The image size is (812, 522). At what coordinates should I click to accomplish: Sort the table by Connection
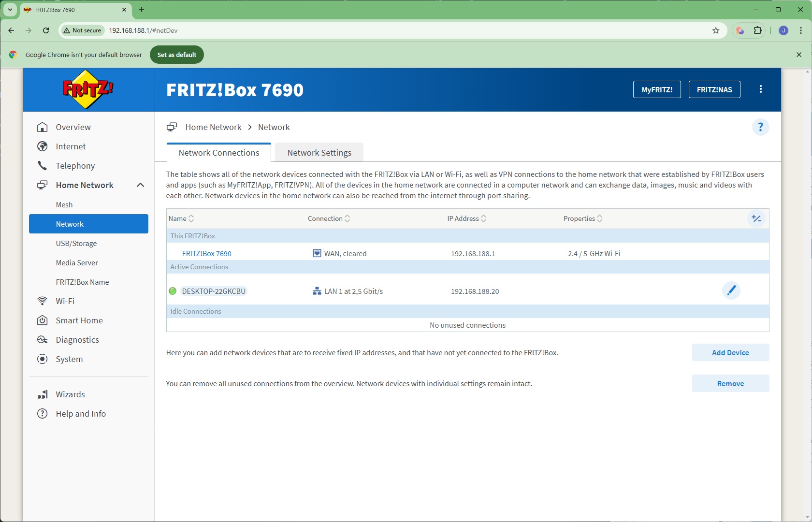coord(329,218)
